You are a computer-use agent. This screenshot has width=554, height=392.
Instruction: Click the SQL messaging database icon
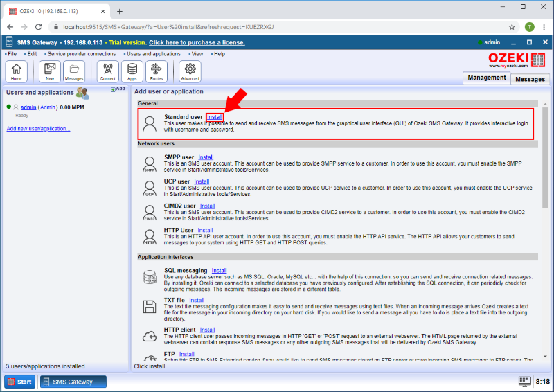[150, 277]
